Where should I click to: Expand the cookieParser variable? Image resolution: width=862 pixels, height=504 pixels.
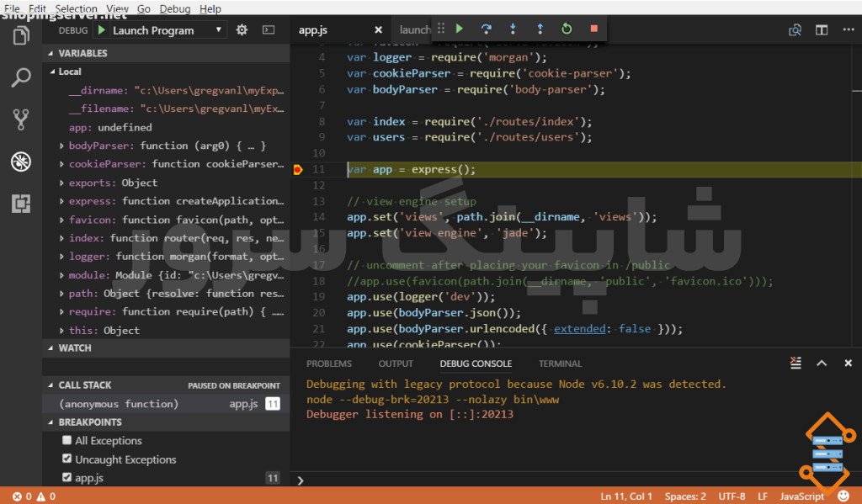61,164
